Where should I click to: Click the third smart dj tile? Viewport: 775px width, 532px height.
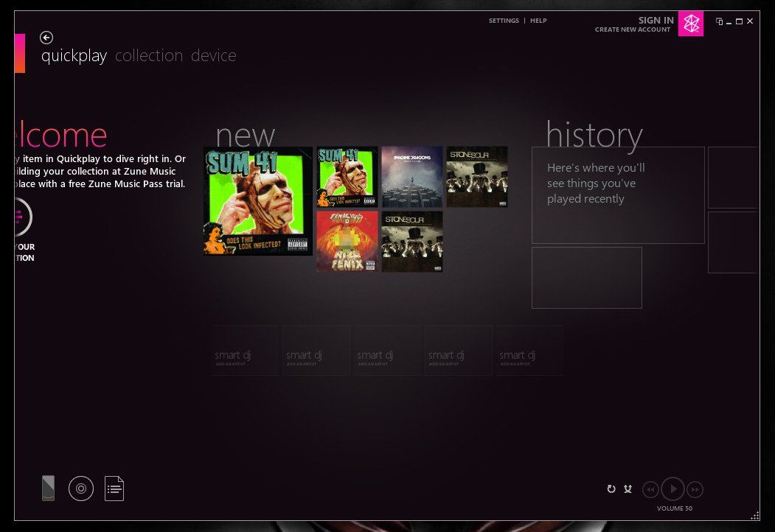[x=387, y=350]
